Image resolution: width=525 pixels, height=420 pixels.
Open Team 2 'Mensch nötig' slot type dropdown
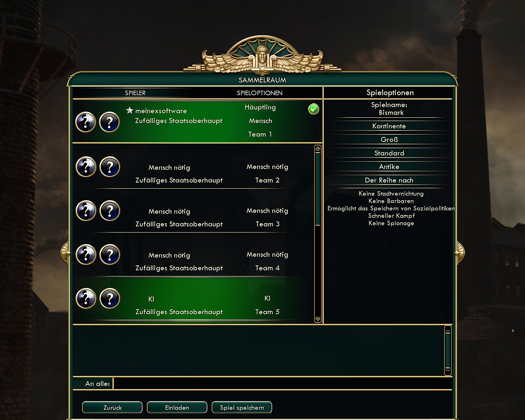[x=267, y=167]
